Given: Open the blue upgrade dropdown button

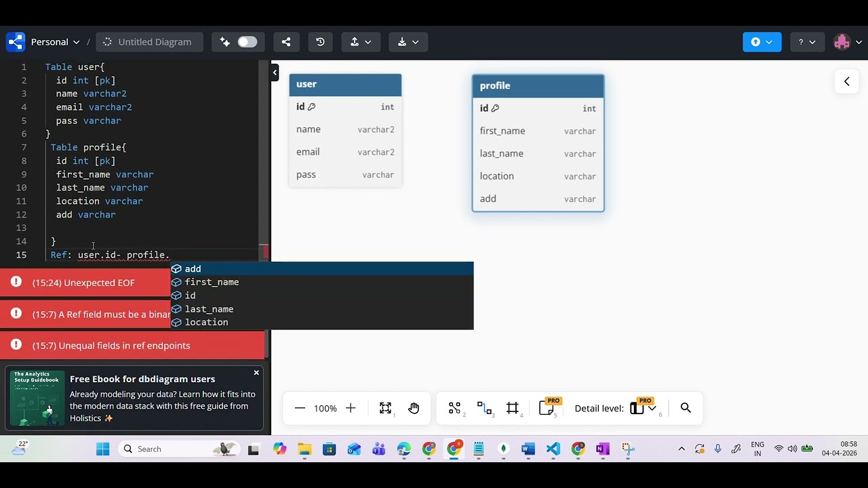Looking at the screenshot, I should [x=762, y=42].
